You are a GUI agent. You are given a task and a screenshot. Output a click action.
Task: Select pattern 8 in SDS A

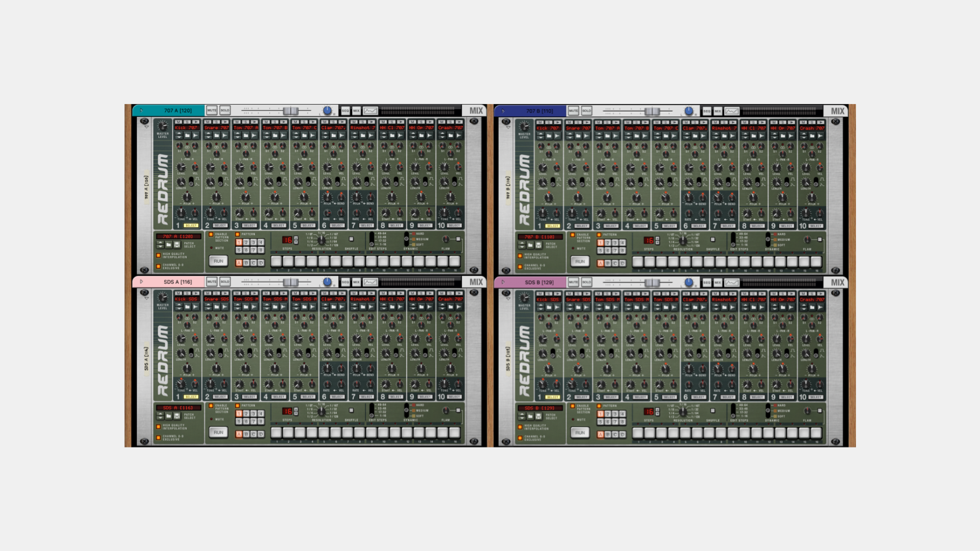[x=261, y=422]
